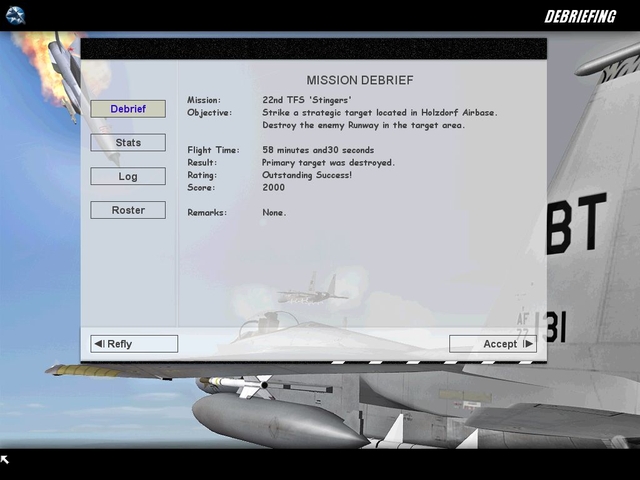The height and width of the screenshot is (480, 640).
Task: Click text "Strike a strategic target located in Holzdorf Airbase."
Action: click(380, 113)
